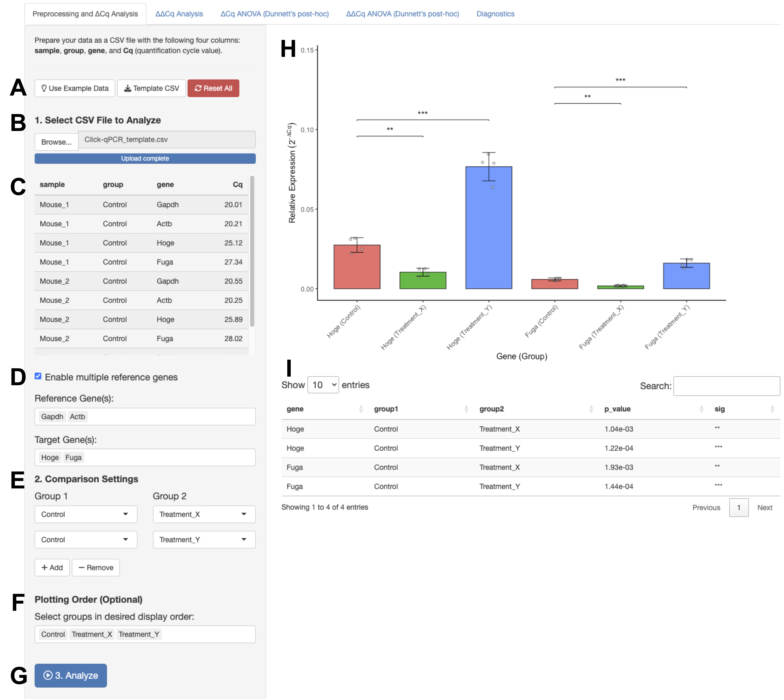
Task: Switch to the ΔΔCq Analysis tab
Action: click(179, 14)
